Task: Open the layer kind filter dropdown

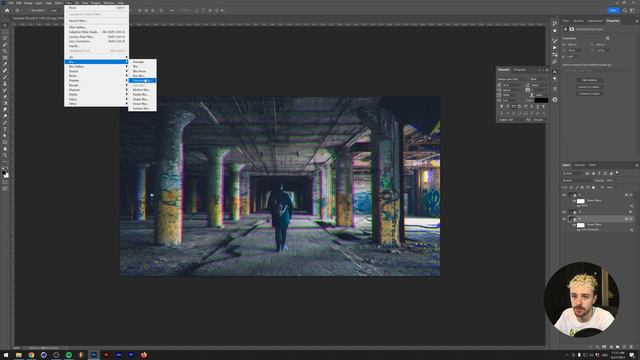Action: [x=573, y=173]
